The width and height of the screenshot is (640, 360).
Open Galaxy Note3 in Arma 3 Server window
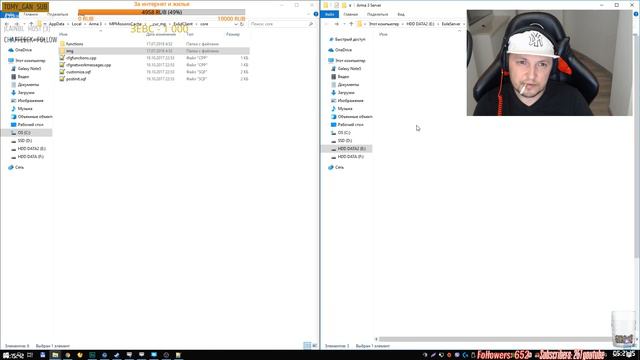pos(349,69)
